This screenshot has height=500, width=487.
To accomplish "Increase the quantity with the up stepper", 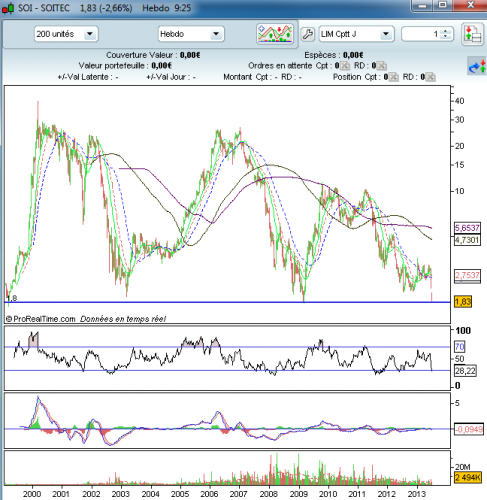I will pyautogui.click(x=445, y=31).
